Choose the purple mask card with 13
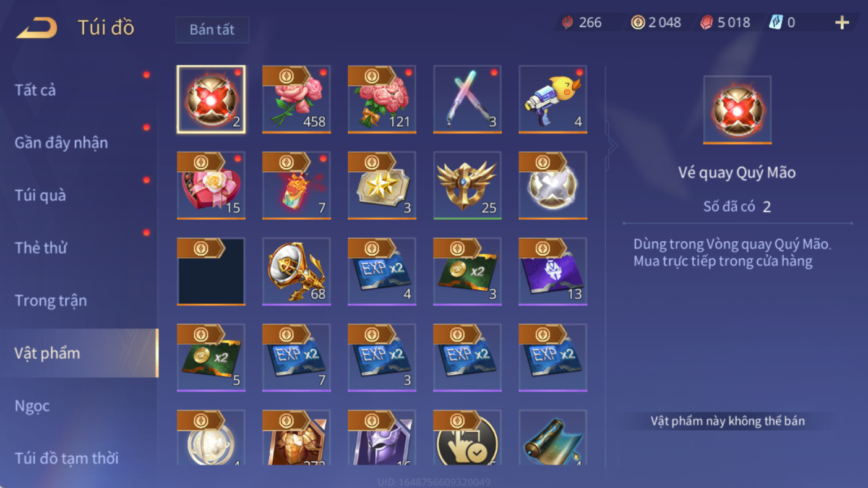Viewport: 868px width, 488px height. [552, 271]
